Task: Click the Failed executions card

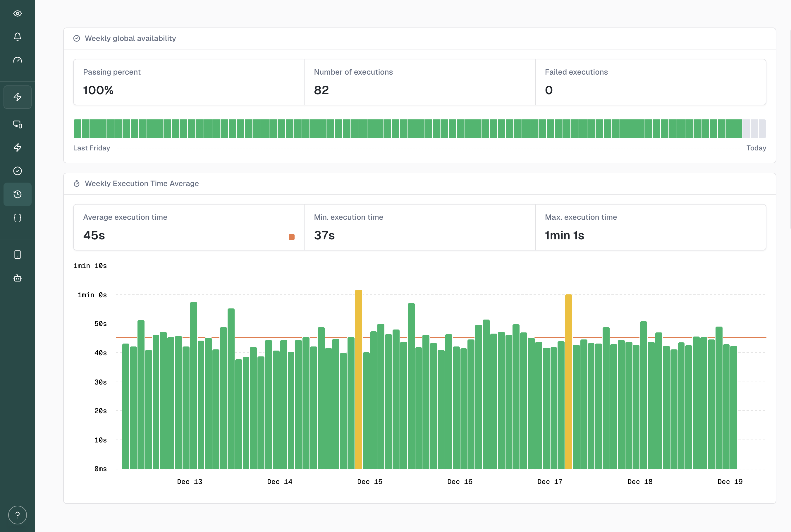Action: point(650,82)
